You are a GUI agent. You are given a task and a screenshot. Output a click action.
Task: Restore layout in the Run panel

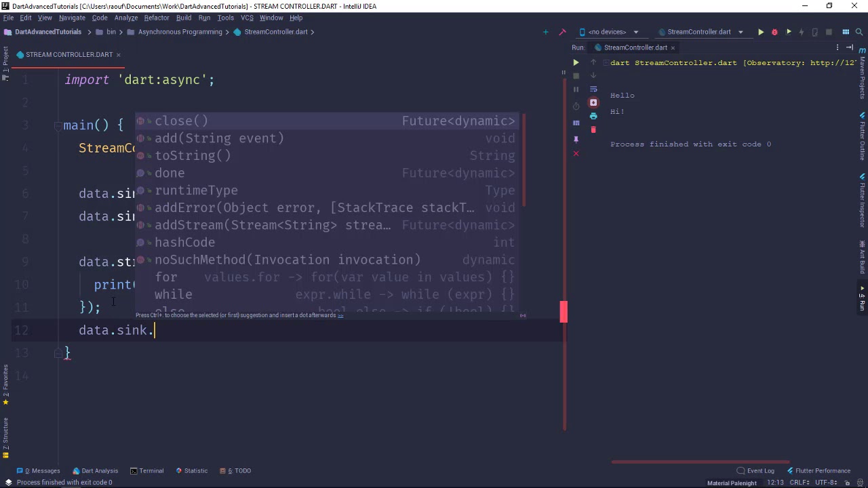tap(576, 123)
